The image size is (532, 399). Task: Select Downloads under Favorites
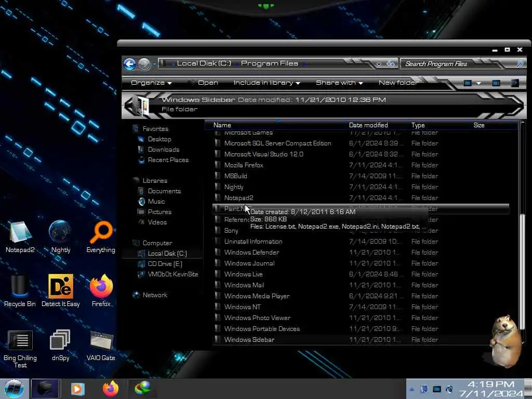tap(163, 150)
